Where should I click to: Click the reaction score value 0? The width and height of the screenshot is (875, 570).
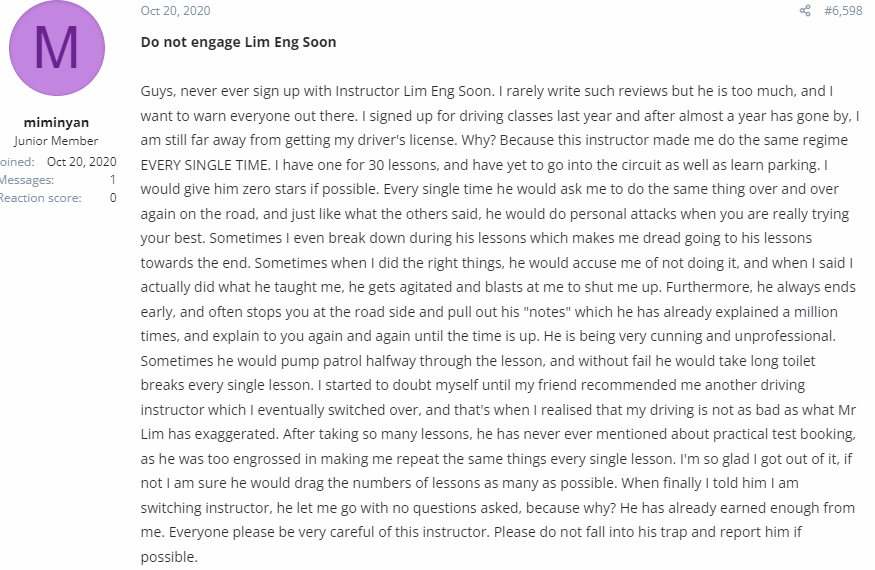[113, 198]
